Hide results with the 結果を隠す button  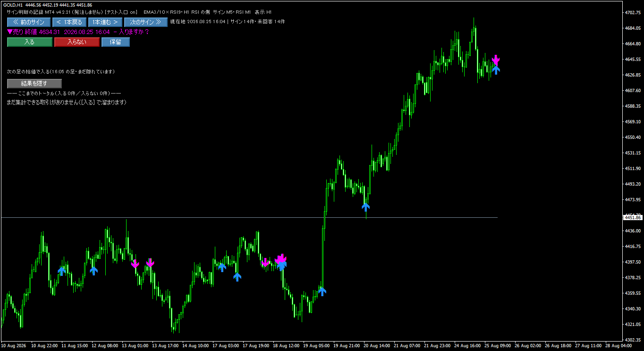[34, 84]
